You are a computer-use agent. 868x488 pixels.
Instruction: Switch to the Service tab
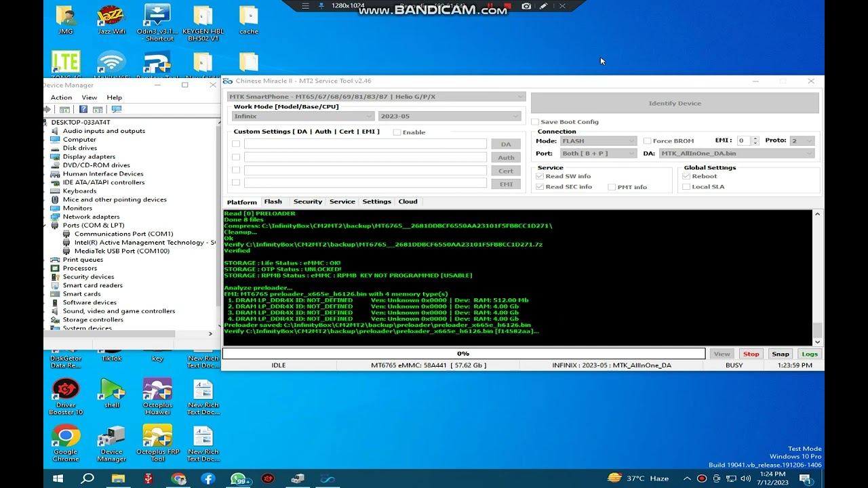coord(342,202)
